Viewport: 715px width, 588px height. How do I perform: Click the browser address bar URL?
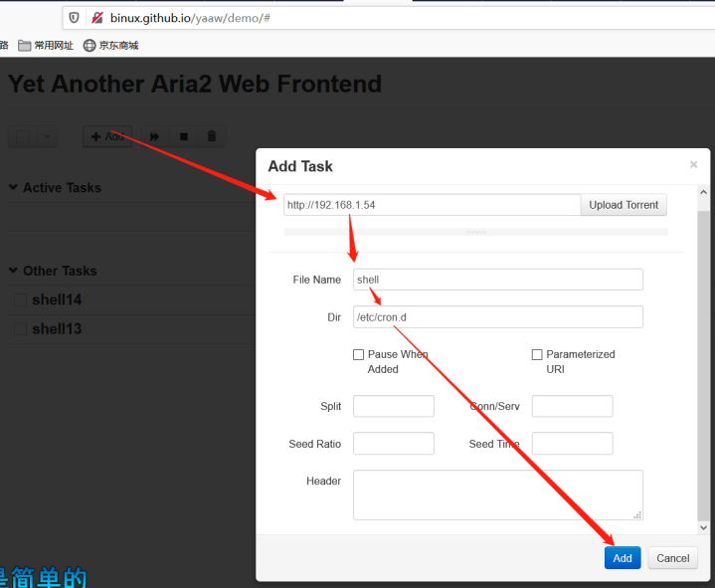pos(190,18)
